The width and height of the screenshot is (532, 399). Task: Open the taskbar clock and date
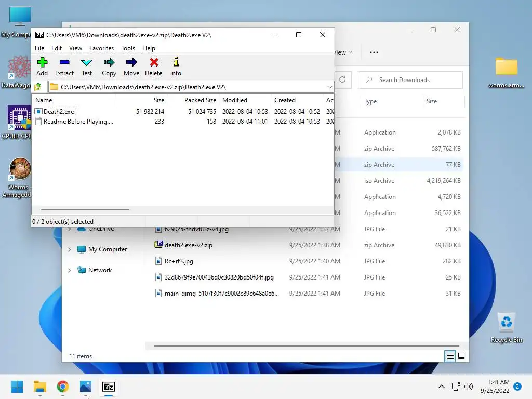(x=495, y=387)
